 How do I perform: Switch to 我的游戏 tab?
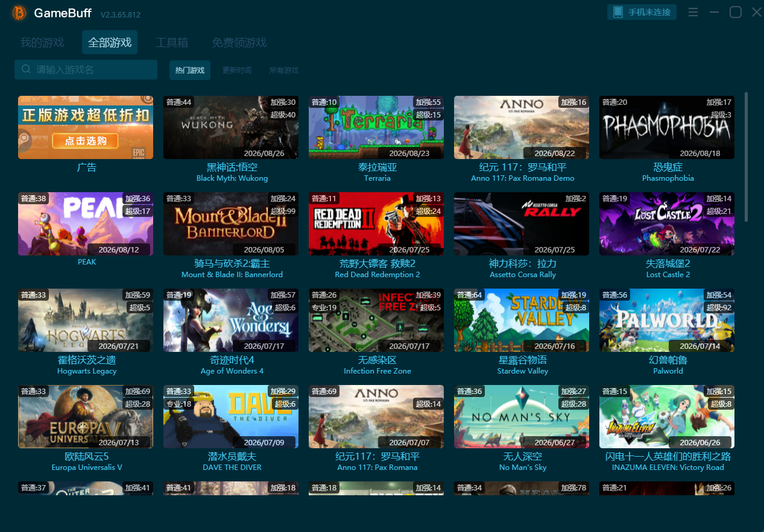point(42,43)
